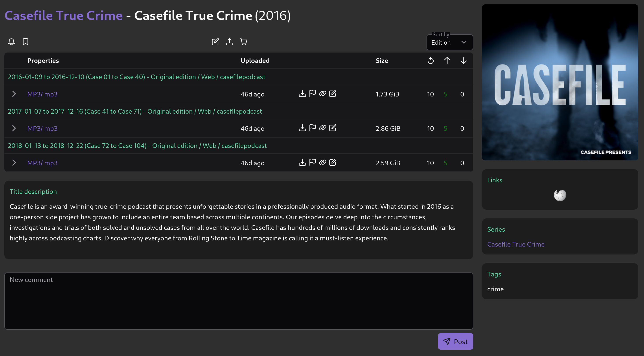This screenshot has height=356, width=644.
Task: Expand the 2018 edition MP3 row
Action: [x=14, y=163]
